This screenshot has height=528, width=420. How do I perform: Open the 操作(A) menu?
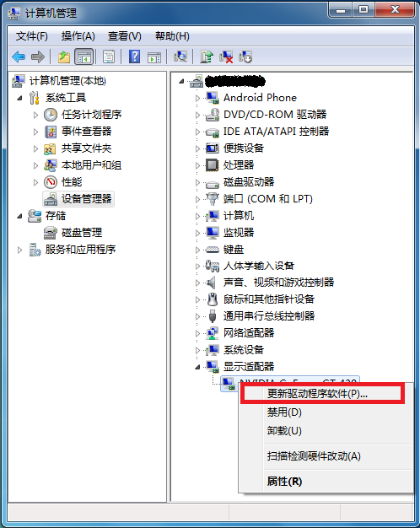(78, 36)
